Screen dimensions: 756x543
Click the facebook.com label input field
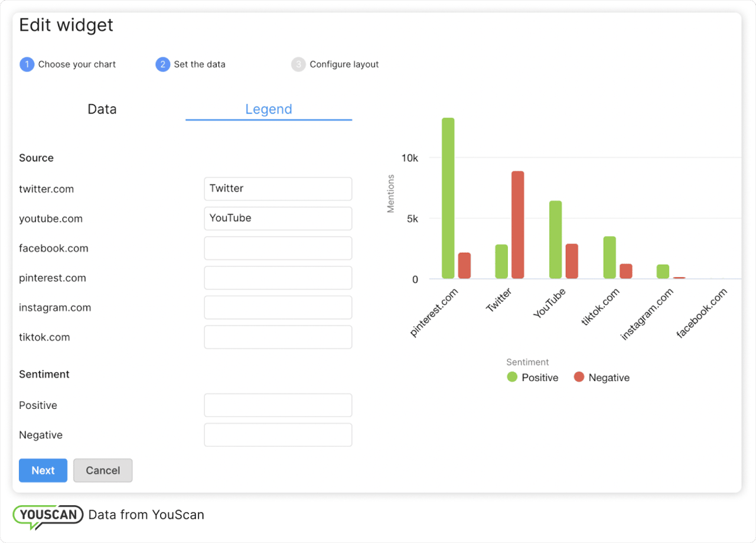pos(278,248)
